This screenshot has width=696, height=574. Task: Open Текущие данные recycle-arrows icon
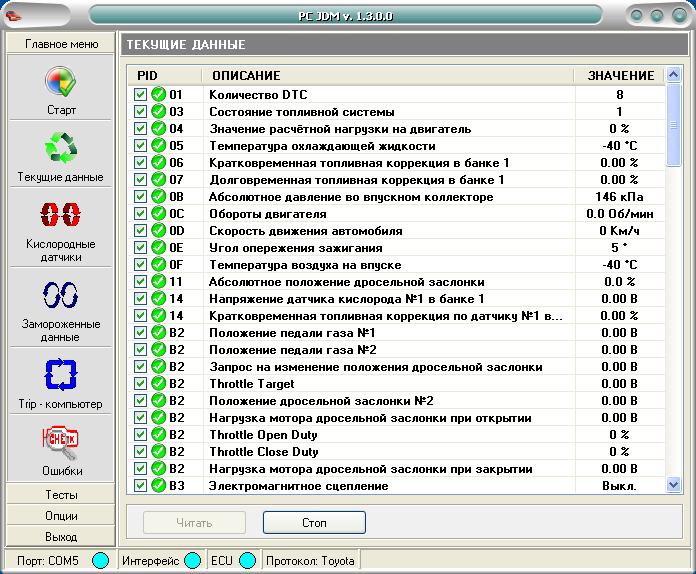[x=61, y=148]
